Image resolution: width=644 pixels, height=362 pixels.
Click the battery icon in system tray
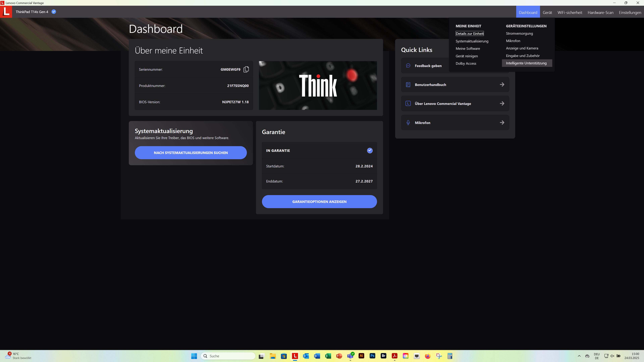[x=619, y=356]
